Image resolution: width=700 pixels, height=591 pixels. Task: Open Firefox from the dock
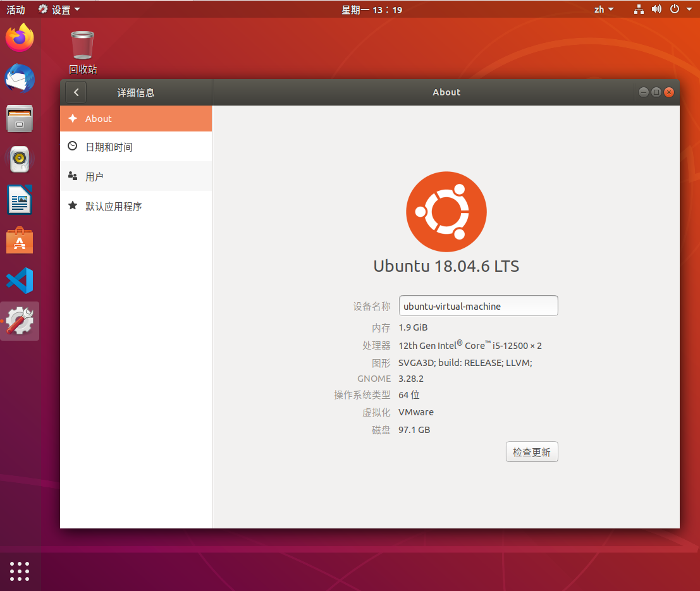coord(20,39)
